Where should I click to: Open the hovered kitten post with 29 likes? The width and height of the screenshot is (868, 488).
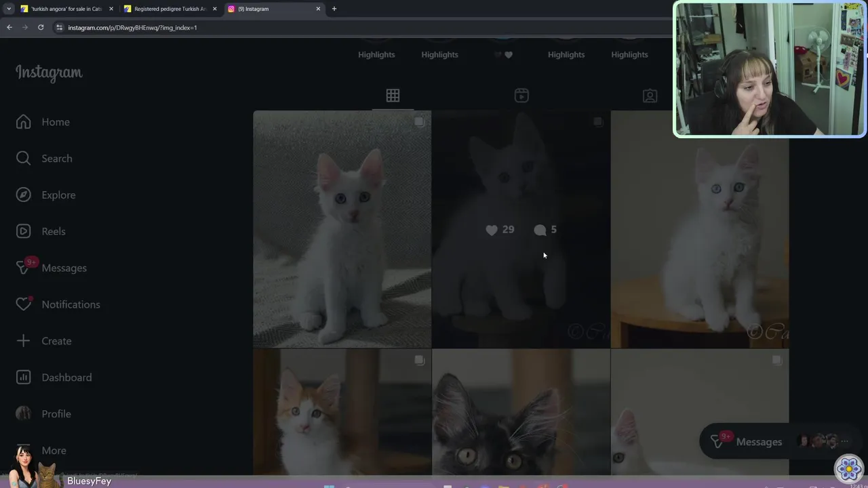(x=521, y=229)
